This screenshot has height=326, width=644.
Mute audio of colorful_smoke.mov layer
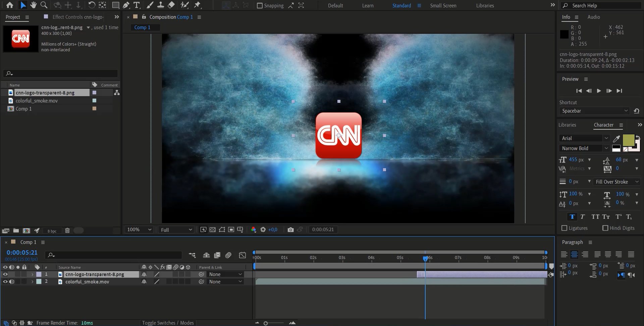(12, 282)
